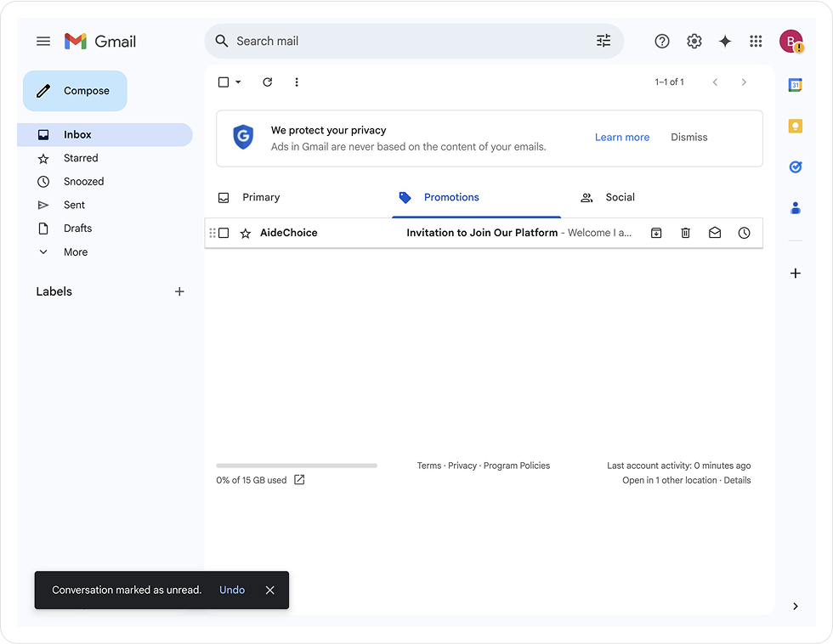Viewport: 833px width, 644px height.
Task: Click the search magnifier icon
Action: point(222,41)
